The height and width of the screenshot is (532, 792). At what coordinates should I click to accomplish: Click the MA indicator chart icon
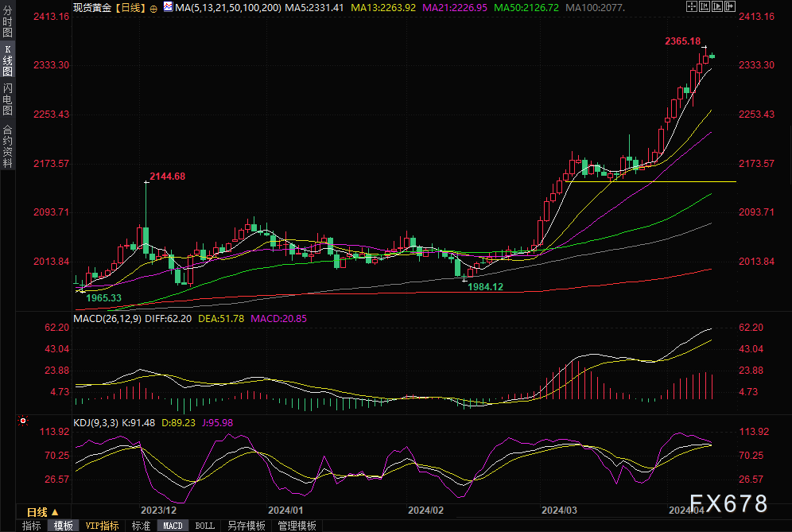click(168, 8)
